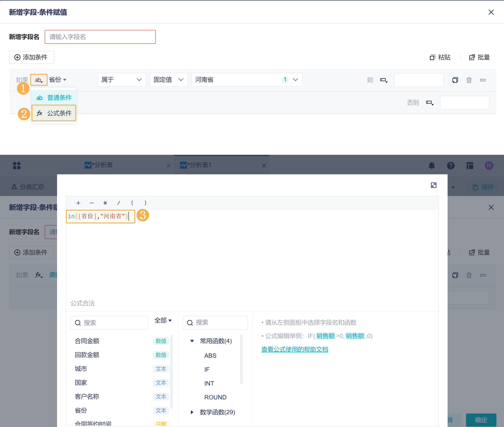Click the value type icon after 否则
Viewport: 504px width, 427px height.
430,103
